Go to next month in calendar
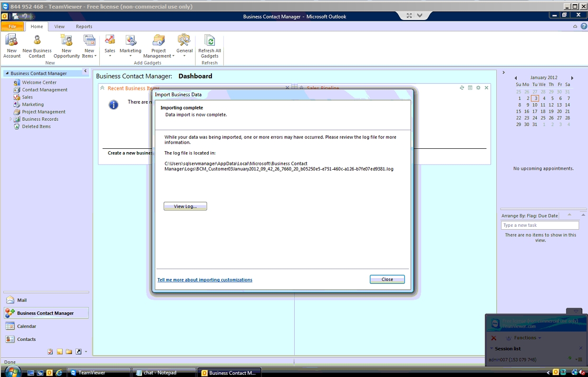 (572, 78)
